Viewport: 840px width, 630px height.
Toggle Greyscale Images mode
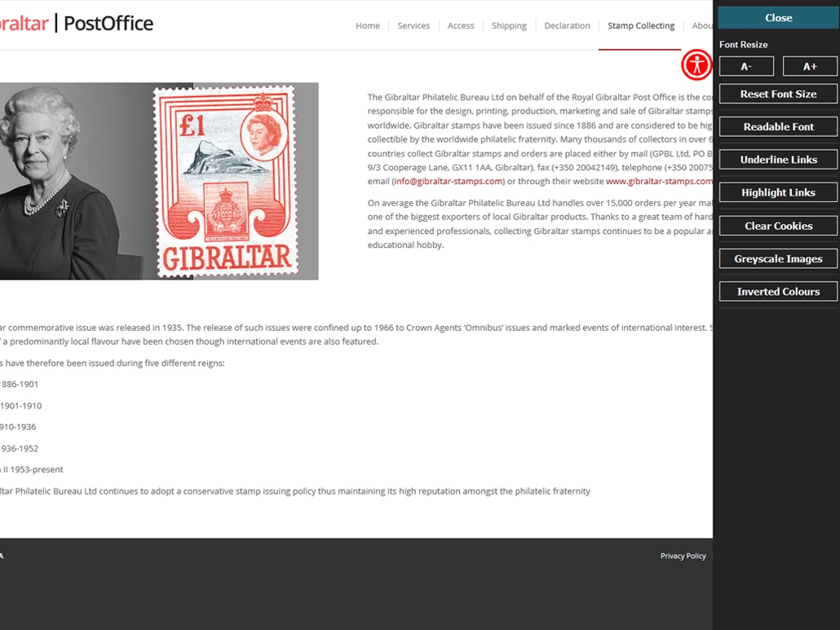(x=778, y=259)
